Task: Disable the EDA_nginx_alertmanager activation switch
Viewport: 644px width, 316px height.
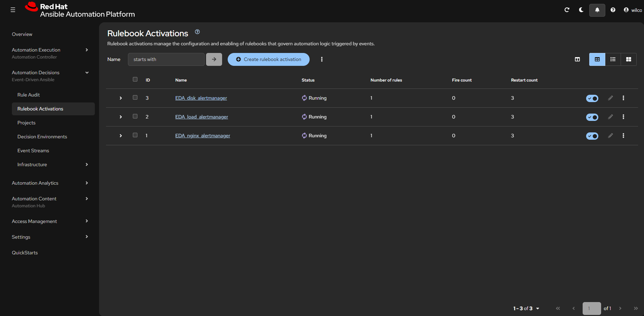Action: pyautogui.click(x=592, y=136)
